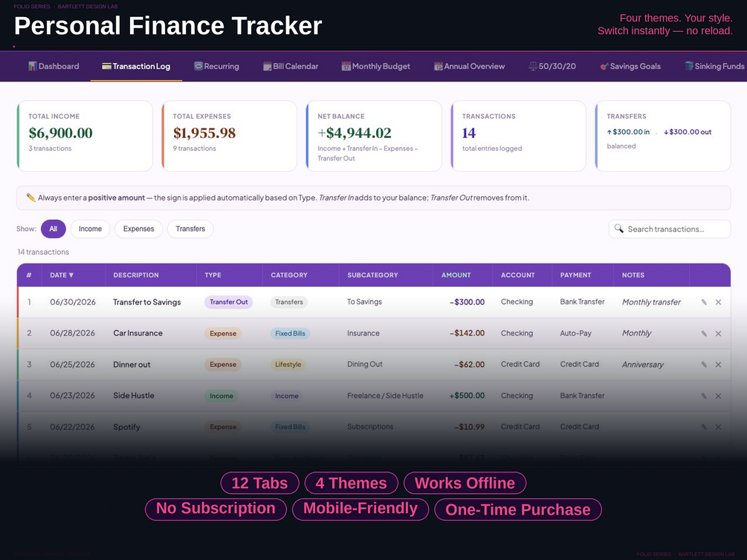
Task: Select the All filter pill
Action: coord(54,229)
